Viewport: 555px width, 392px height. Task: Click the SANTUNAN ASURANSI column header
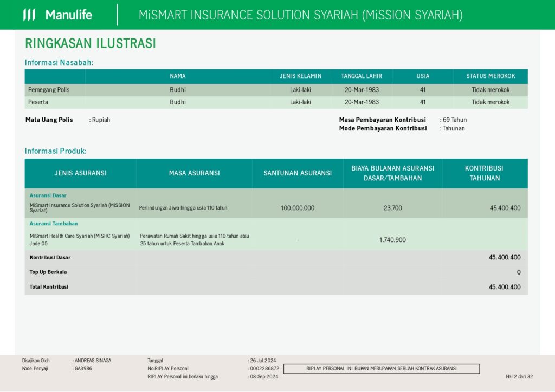[298, 173]
